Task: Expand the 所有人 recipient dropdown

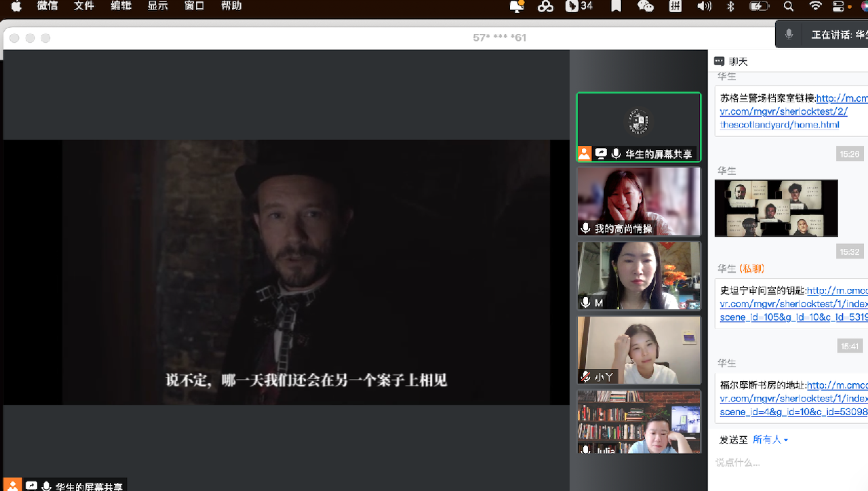Action: point(771,439)
